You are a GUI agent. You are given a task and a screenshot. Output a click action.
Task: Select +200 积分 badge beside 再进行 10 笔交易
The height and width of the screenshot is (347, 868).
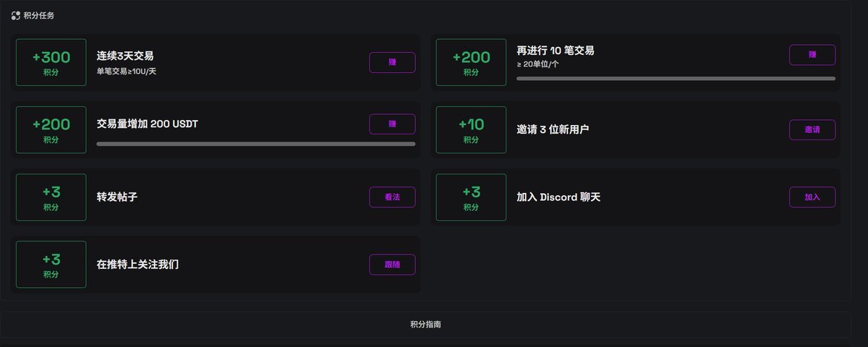pyautogui.click(x=471, y=62)
